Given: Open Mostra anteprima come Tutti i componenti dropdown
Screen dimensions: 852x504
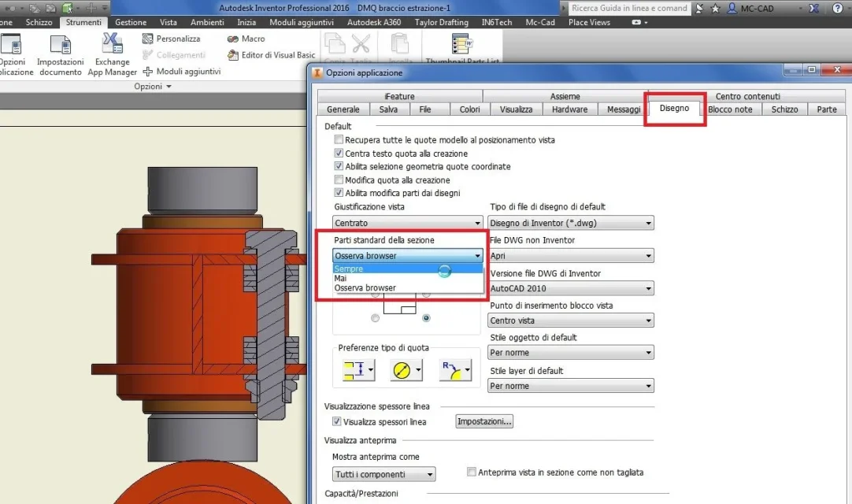Looking at the screenshot, I should tap(383, 474).
